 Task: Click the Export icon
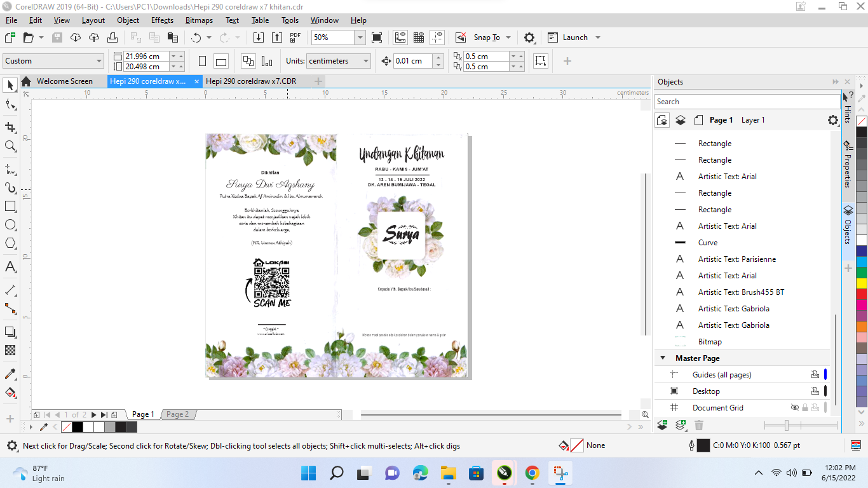point(277,37)
